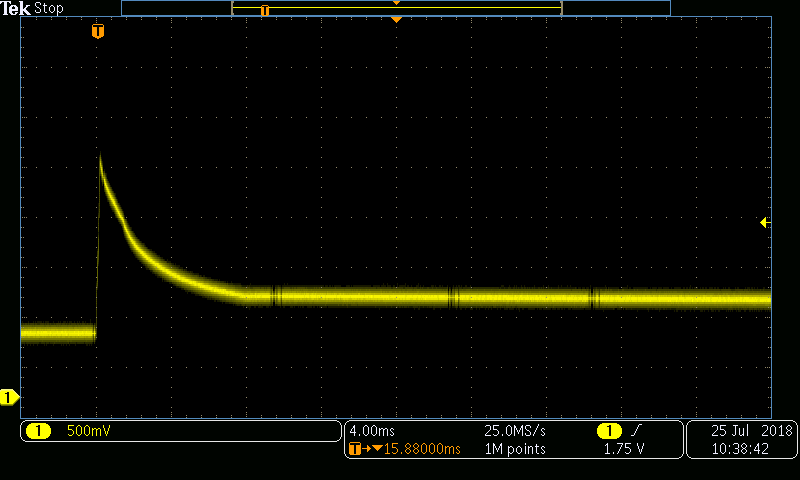Image resolution: width=800 pixels, height=480 pixels.
Task: Click the orange expansion point triangle at graticule top
Action: tap(396, 20)
